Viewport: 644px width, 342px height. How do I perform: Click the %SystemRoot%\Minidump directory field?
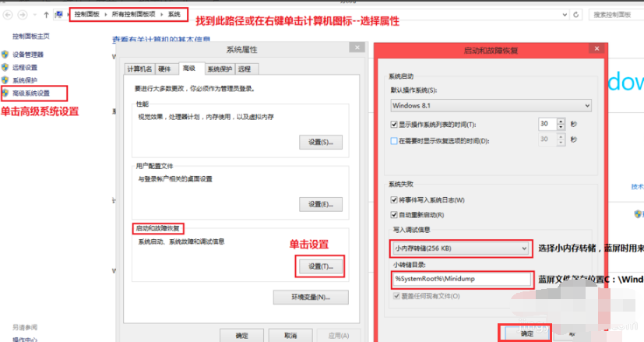pyautogui.click(x=460, y=279)
